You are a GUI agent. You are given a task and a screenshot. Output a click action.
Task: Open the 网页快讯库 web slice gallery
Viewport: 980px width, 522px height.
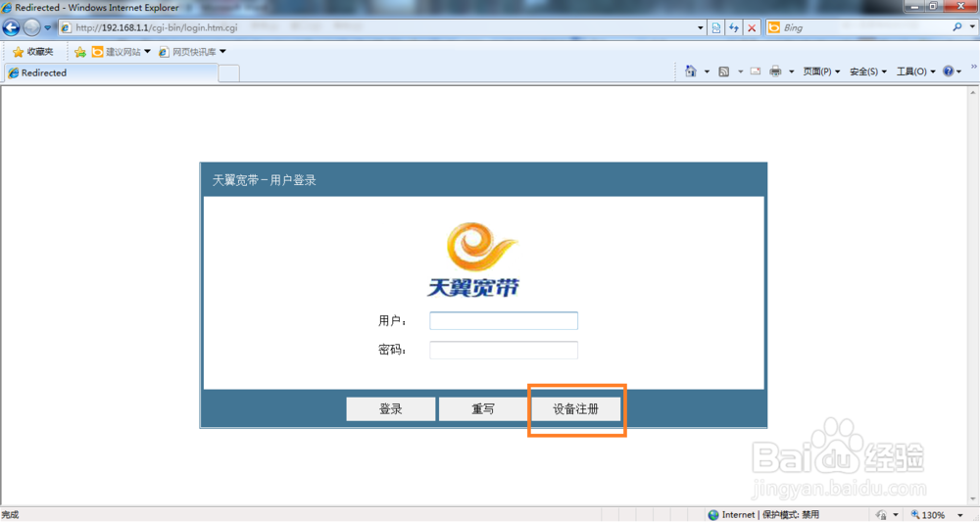(192, 52)
